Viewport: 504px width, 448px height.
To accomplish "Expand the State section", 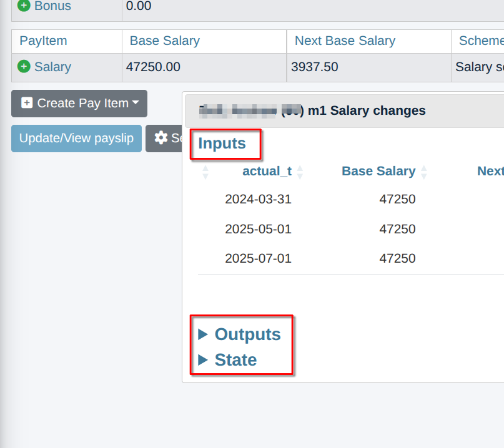I will point(202,360).
